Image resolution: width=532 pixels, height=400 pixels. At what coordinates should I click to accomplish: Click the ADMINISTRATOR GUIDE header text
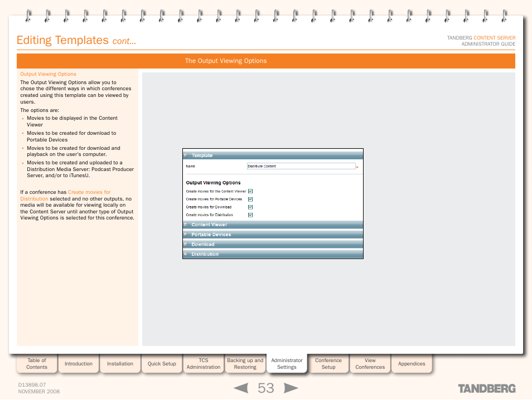tap(489, 43)
